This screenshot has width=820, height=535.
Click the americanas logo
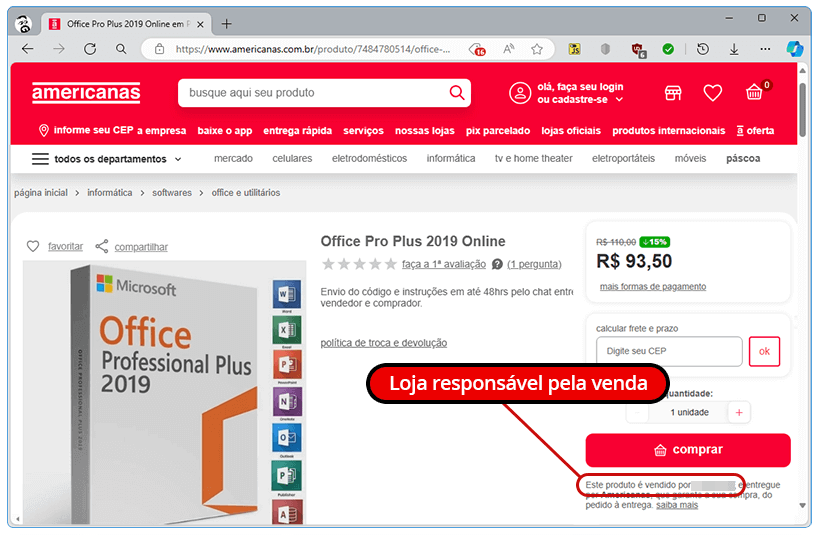[x=86, y=93]
